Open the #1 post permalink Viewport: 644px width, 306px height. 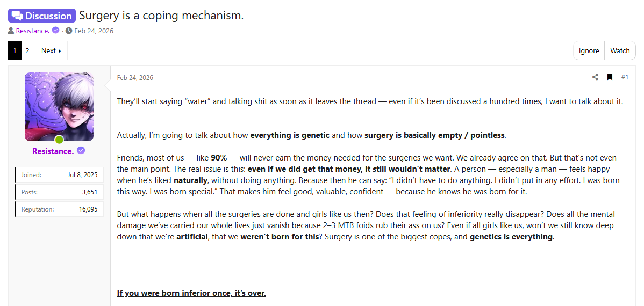click(625, 77)
